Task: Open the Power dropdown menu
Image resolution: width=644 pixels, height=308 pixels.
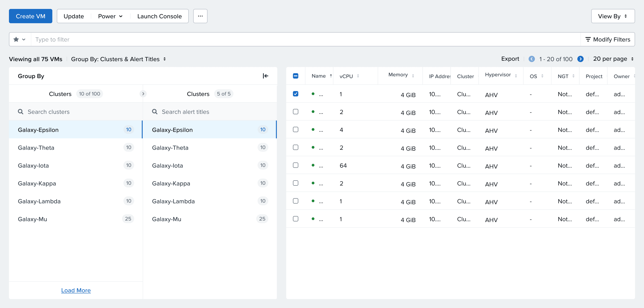Action: click(110, 16)
